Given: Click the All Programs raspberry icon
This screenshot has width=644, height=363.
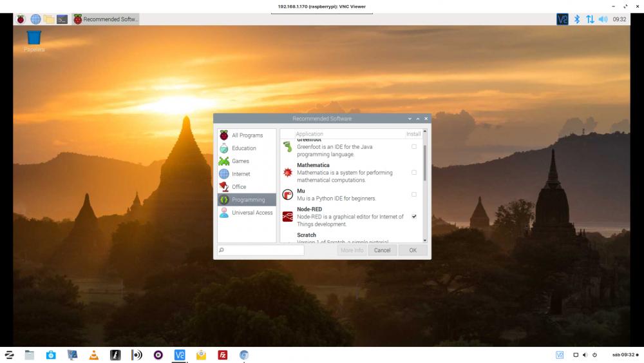Looking at the screenshot, I should point(224,135).
